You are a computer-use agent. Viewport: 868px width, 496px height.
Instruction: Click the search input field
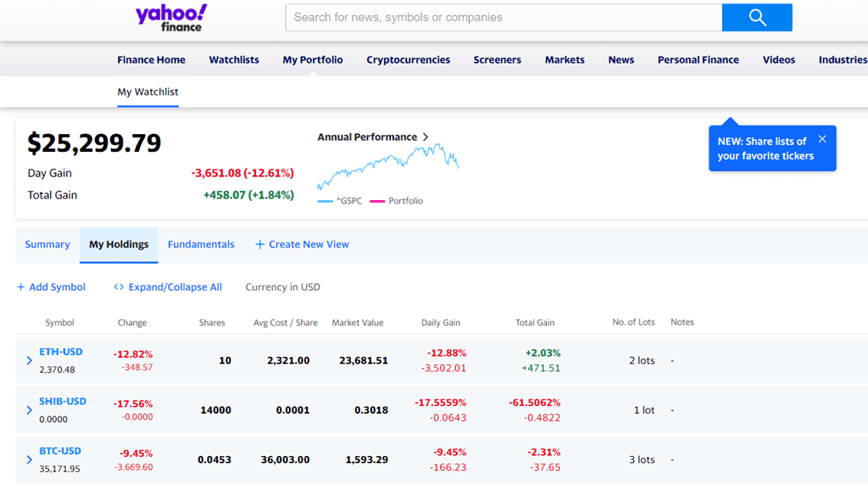[504, 18]
